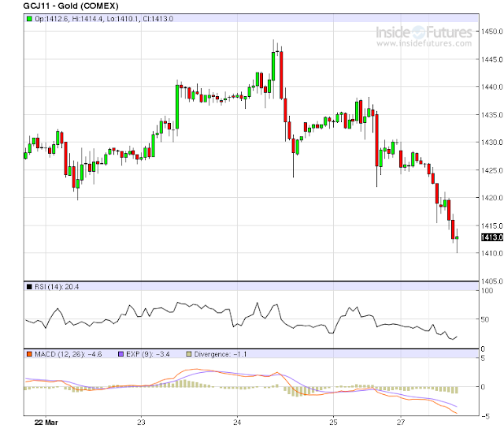Click the 1410.0 price axis label
The width and height of the screenshot is (504, 443).
click(x=491, y=253)
